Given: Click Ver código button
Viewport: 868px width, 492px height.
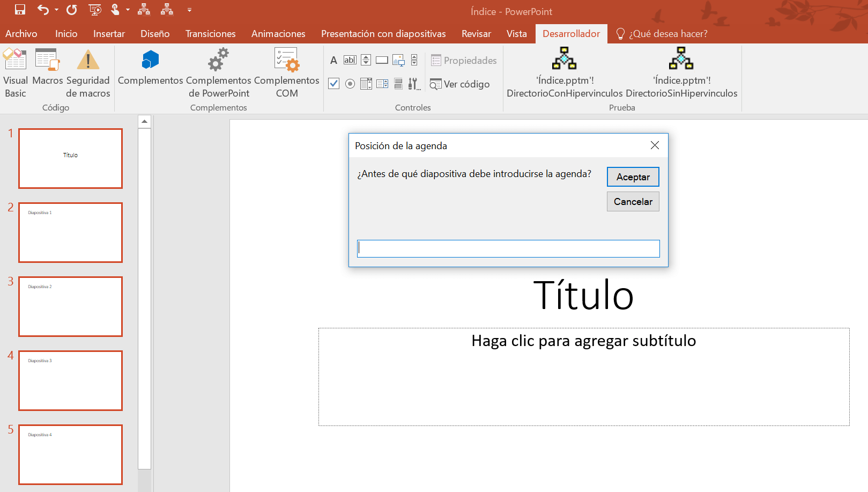Looking at the screenshot, I should 460,84.
